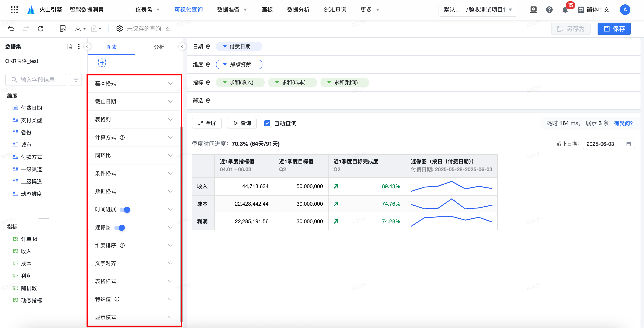The image size is (644, 328).
Task: Click the 全屏 button
Action: coord(207,123)
